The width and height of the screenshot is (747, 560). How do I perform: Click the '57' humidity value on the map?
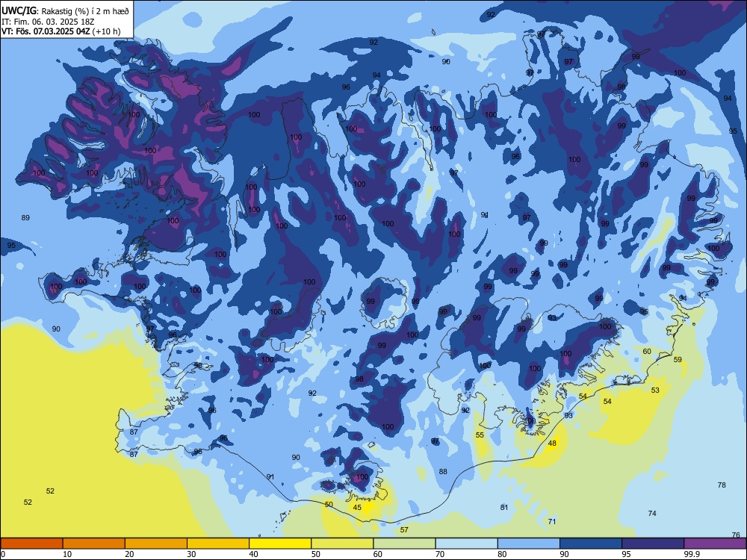pos(404,530)
